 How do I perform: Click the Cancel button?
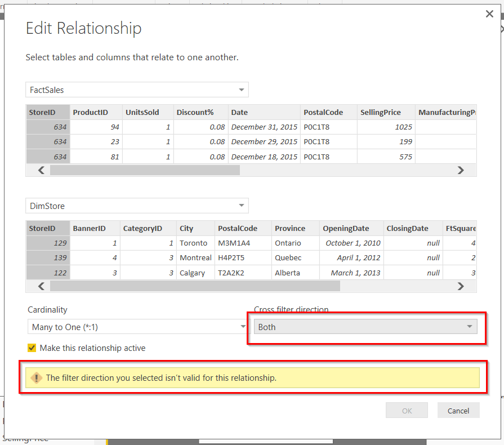click(458, 411)
